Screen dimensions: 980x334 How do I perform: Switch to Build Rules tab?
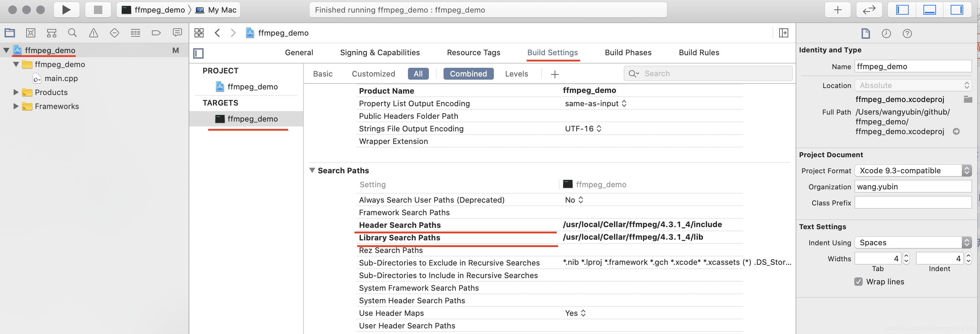click(x=699, y=52)
